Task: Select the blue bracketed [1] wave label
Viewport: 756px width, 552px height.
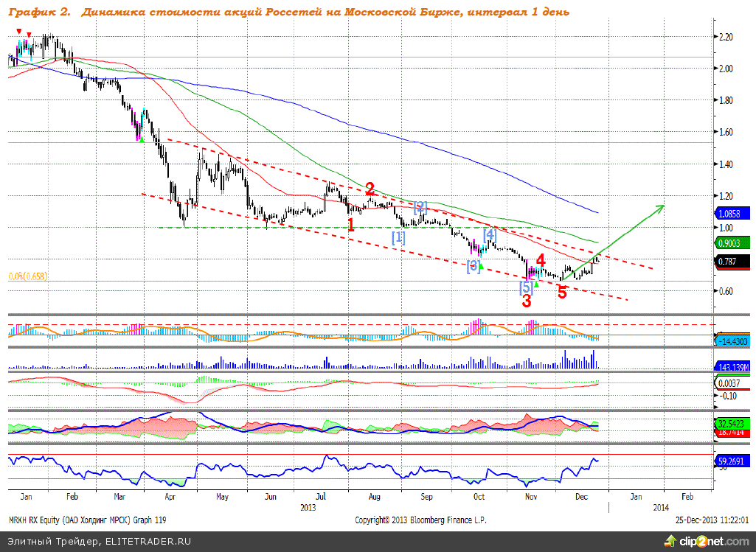Action: tap(398, 237)
